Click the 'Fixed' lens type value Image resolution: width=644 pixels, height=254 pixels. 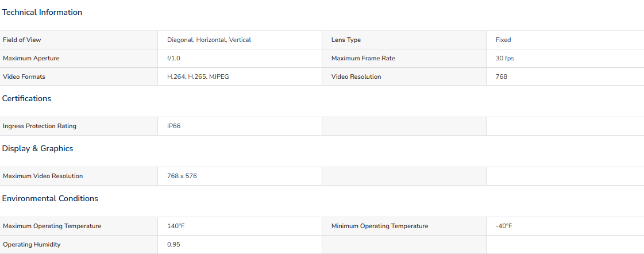pyautogui.click(x=503, y=40)
